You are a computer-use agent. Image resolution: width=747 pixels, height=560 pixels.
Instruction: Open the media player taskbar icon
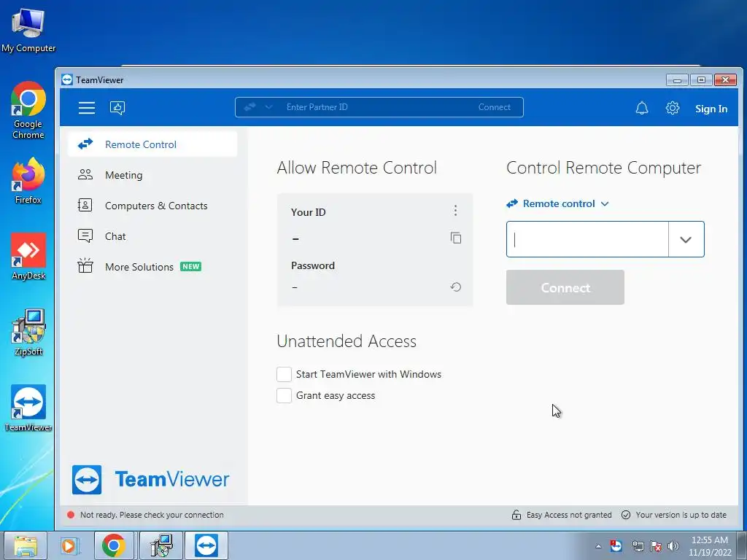[x=69, y=545]
